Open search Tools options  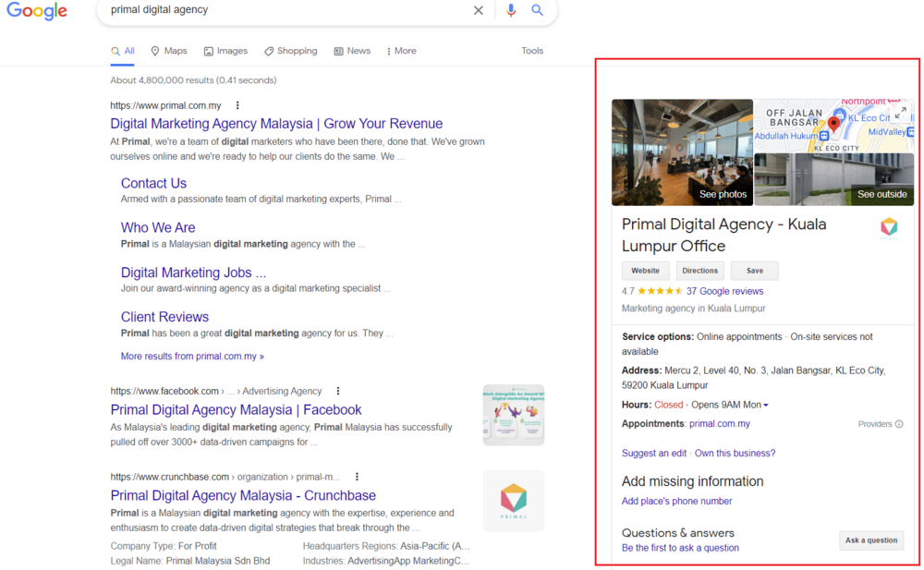532,52
